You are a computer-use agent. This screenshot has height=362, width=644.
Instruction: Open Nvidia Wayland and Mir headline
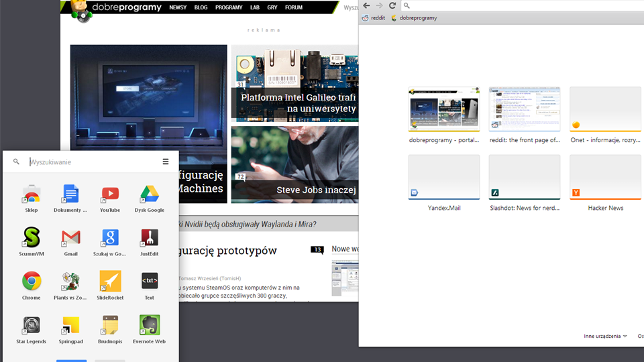(248, 224)
